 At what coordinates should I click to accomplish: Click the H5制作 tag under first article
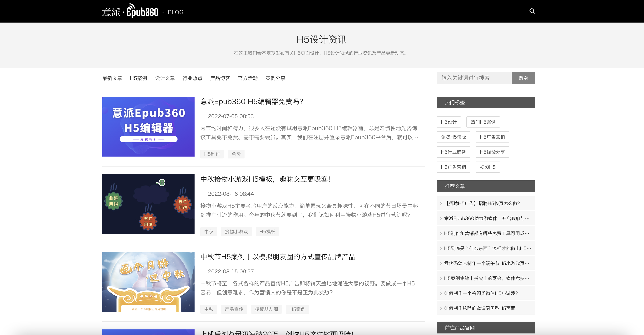pyautogui.click(x=212, y=154)
